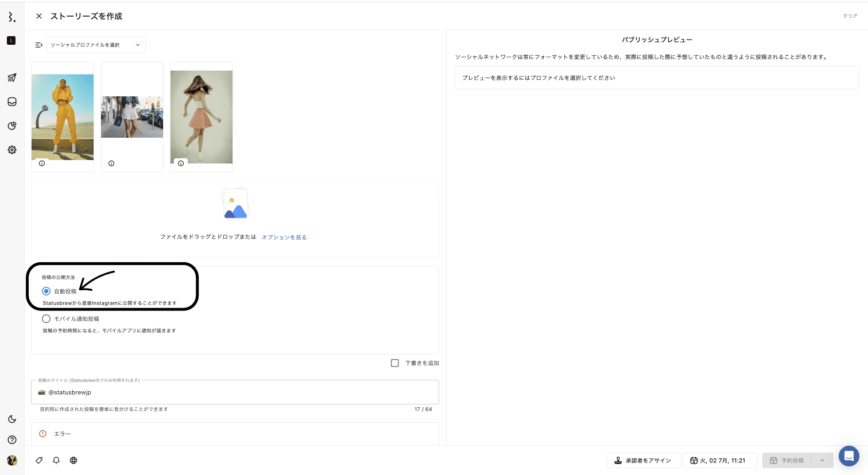Image resolution: width=868 pixels, height=475 pixels.
Task: Select the yellow outfit image thumbnail
Action: 63,116
